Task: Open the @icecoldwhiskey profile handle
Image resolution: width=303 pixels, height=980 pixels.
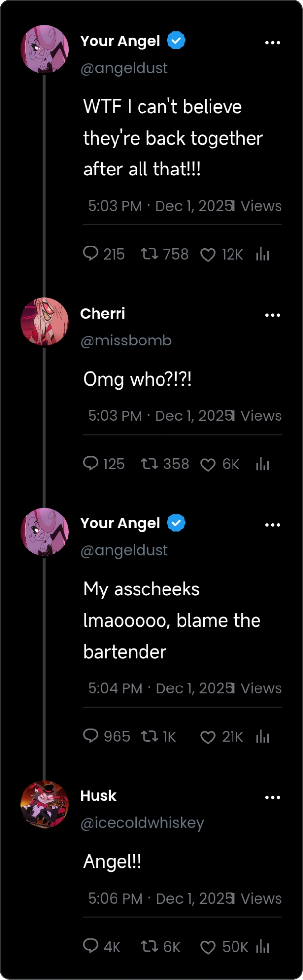Action: point(142,822)
